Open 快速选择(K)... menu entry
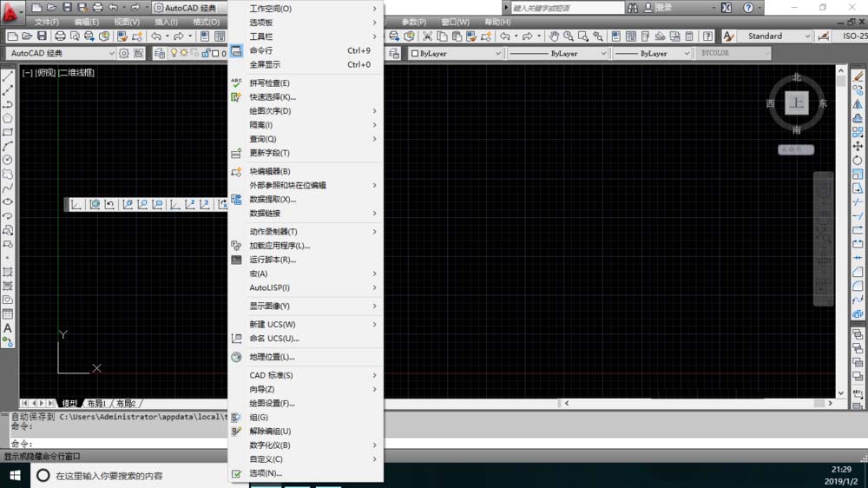This screenshot has width=868, height=488. click(306, 97)
